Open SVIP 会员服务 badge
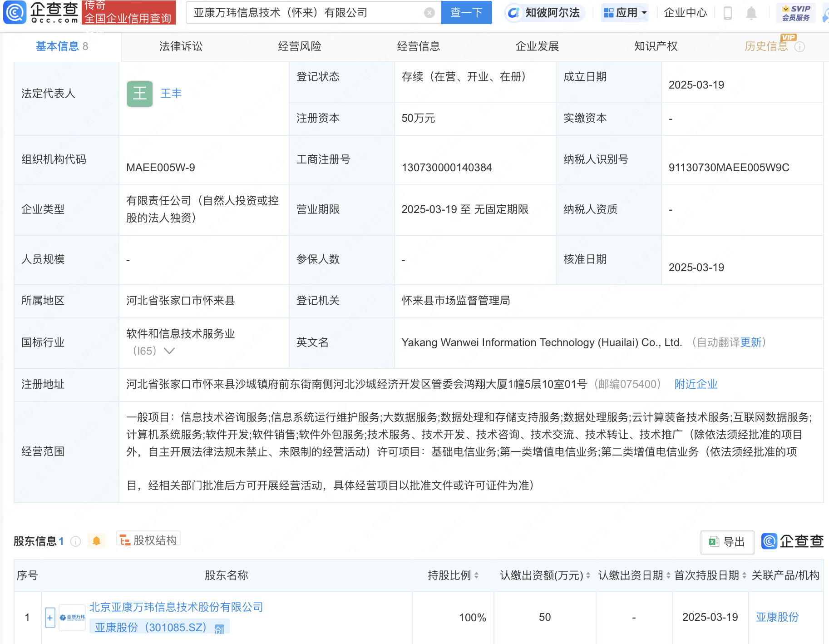829x644 pixels. click(796, 13)
